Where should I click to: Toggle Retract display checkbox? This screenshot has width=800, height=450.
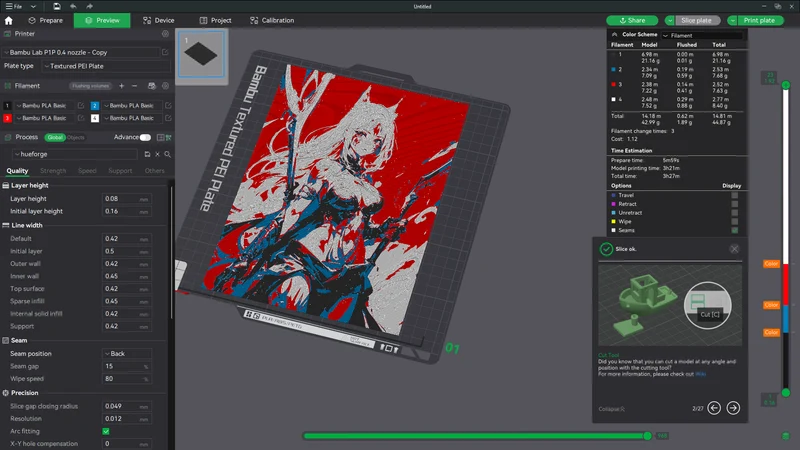point(734,204)
